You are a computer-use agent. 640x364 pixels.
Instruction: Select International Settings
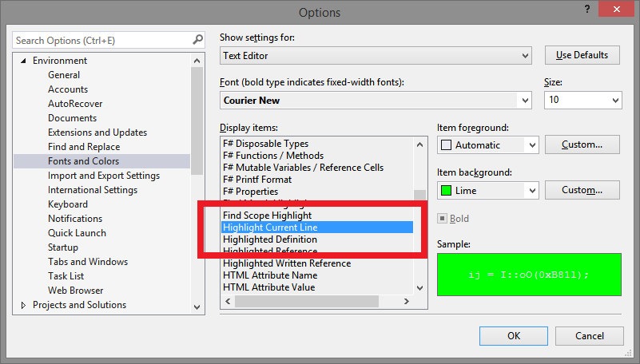(93, 190)
